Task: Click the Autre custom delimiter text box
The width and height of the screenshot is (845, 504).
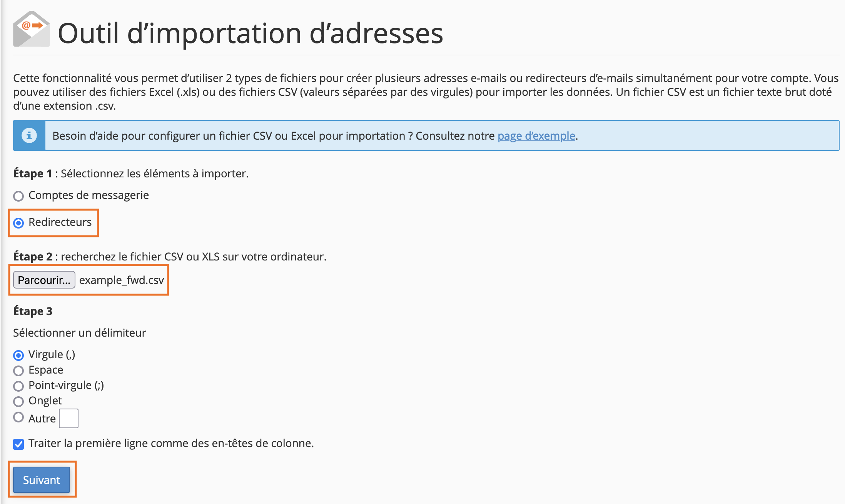Action: point(68,418)
